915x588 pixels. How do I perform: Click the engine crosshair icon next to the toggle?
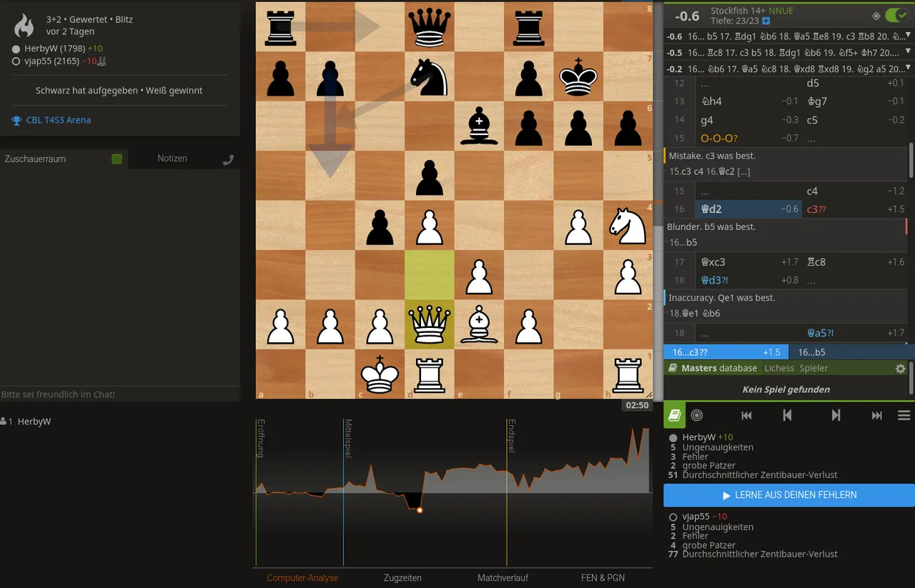pos(876,16)
